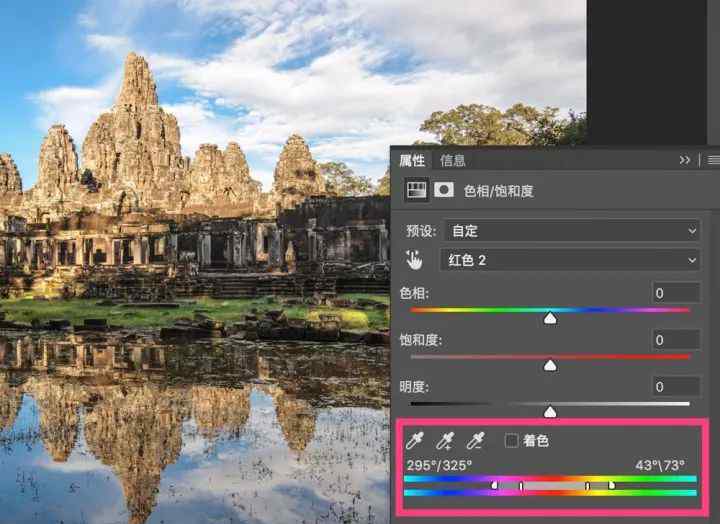Click the 色相 slider handle
This screenshot has width=720, height=524.
pyautogui.click(x=550, y=318)
